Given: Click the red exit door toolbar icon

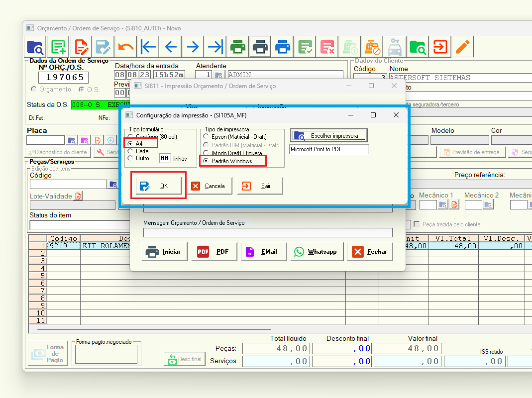Looking at the screenshot, I should (440, 47).
